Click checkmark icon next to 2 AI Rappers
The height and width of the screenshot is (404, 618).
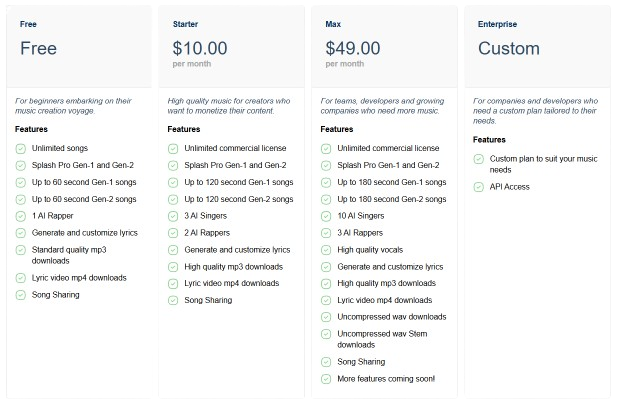pos(173,233)
